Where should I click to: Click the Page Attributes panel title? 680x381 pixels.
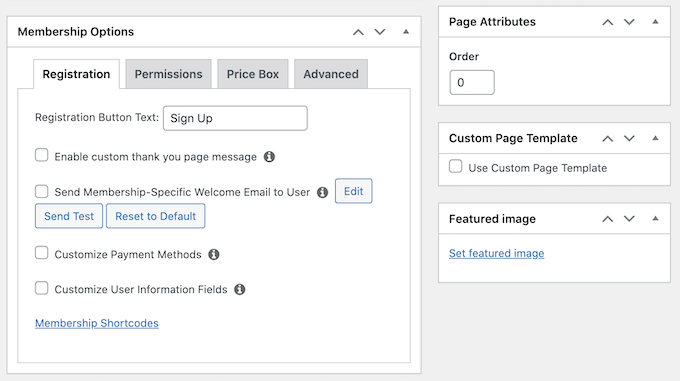(492, 22)
